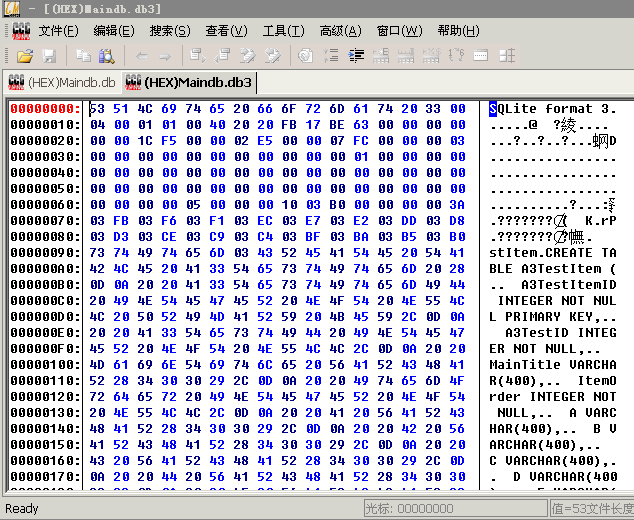Click the Find binoculars toolbar icon
This screenshot has width=634, height=520.
pos(107,56)
